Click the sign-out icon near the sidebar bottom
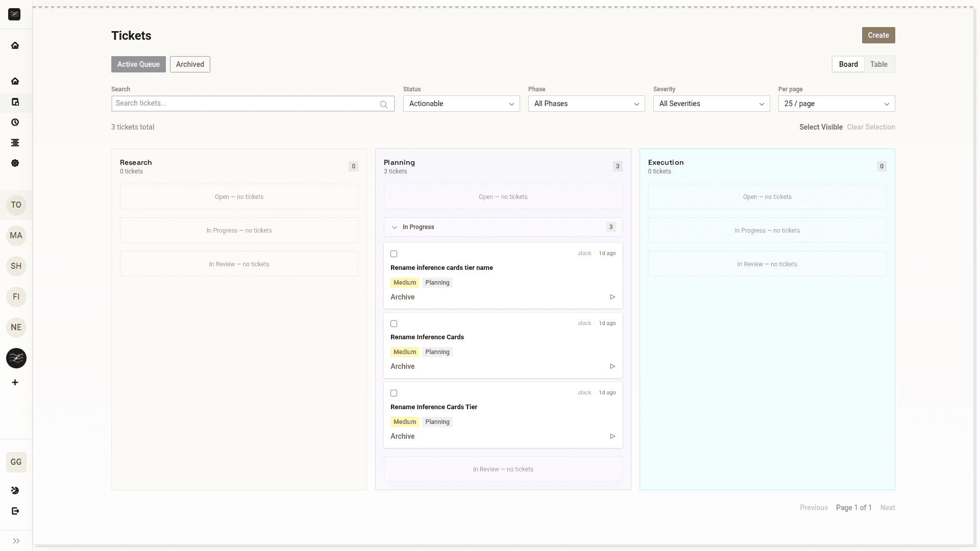980x551 pixels. click(15, 511)
